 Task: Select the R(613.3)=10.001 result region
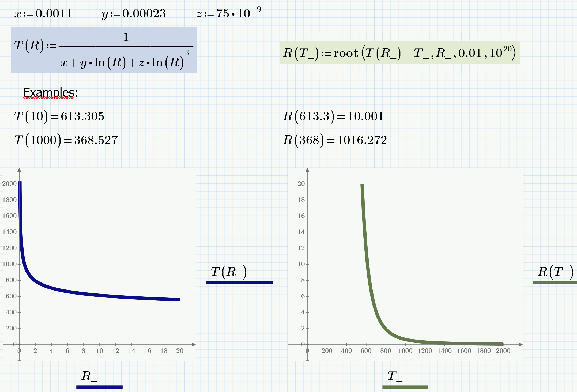(333, 116)
